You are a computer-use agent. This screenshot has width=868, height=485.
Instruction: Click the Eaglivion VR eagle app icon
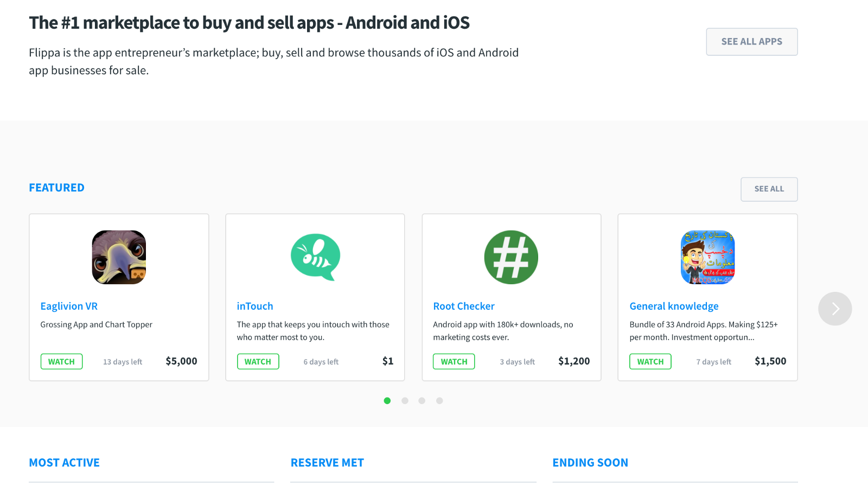tap(119, 257)
